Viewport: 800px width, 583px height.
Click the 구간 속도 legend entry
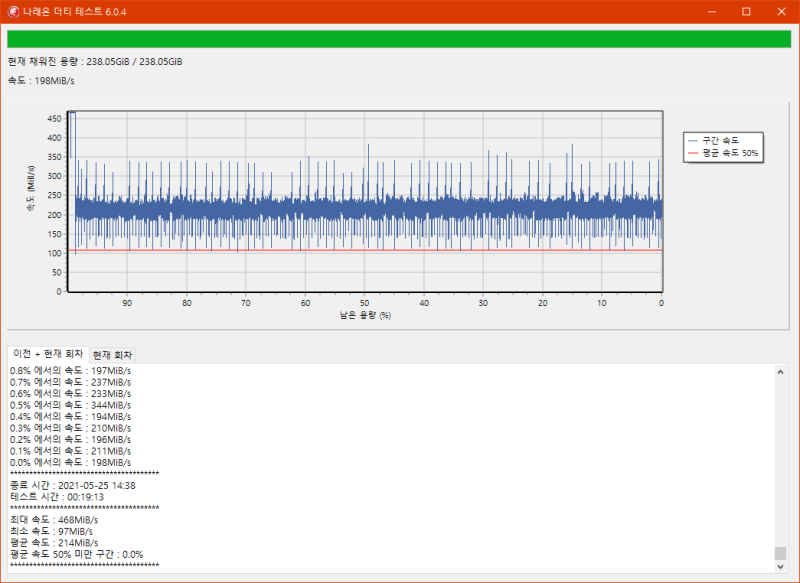pyautogui.click(x=713, y=140)
